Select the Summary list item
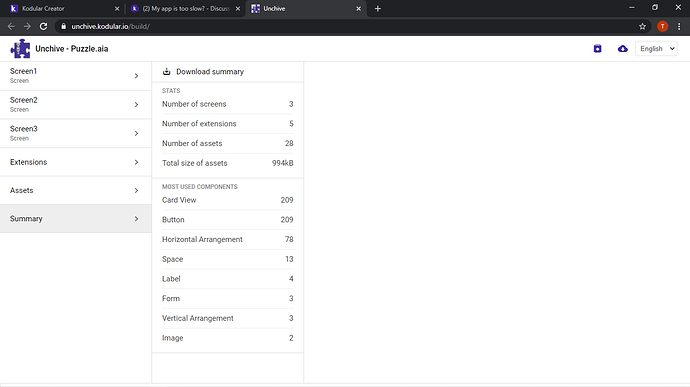Screen dimensions: 690x387 pyautogui.click(x=76, y=219)
